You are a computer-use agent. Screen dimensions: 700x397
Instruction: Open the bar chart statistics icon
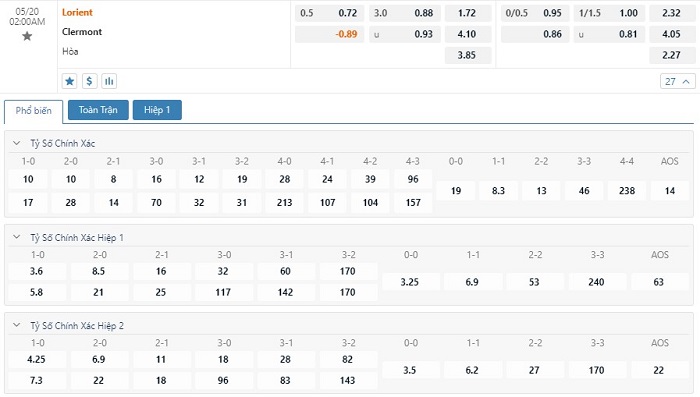(x=109, y=81)
